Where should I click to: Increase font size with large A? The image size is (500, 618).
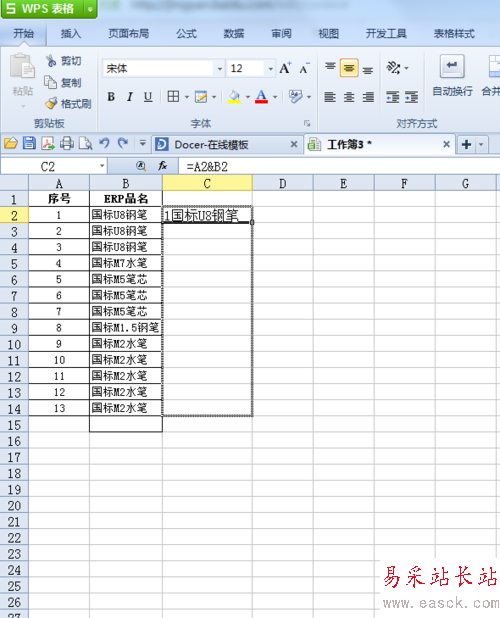[285, 68]
